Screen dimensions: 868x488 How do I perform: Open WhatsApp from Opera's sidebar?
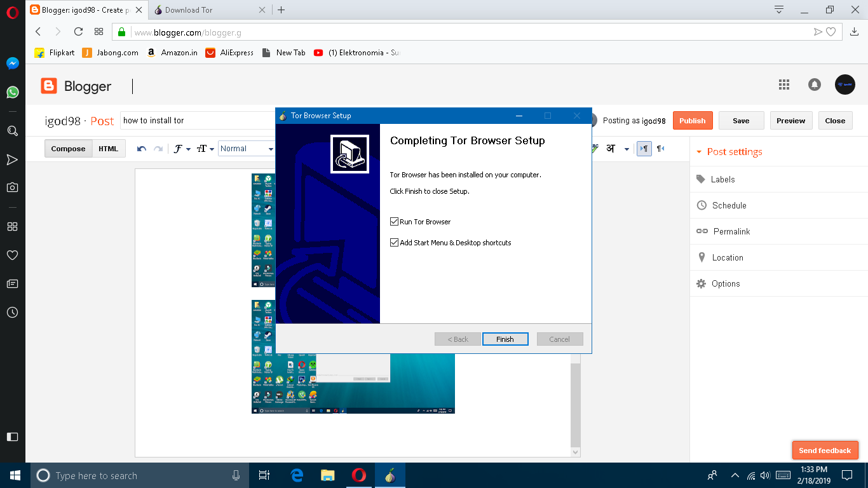click(12, 92)
